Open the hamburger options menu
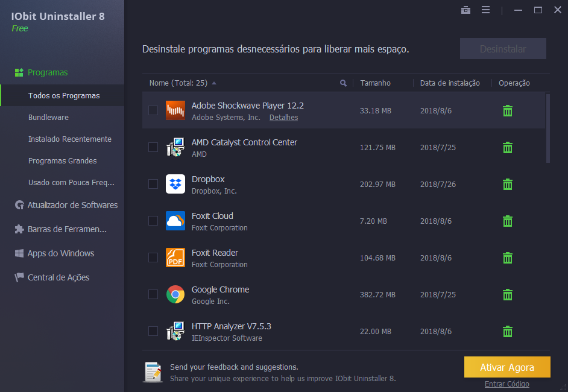 485,10
